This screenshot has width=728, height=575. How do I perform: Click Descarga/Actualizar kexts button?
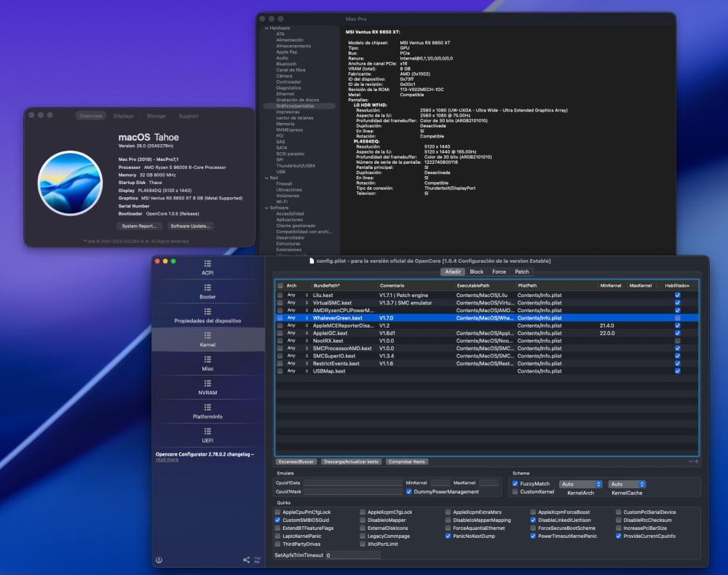[x=351, y=461]
